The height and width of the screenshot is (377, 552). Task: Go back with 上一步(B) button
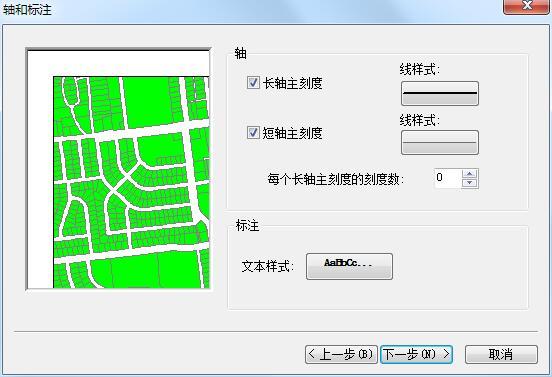click(x=341, y=354)
